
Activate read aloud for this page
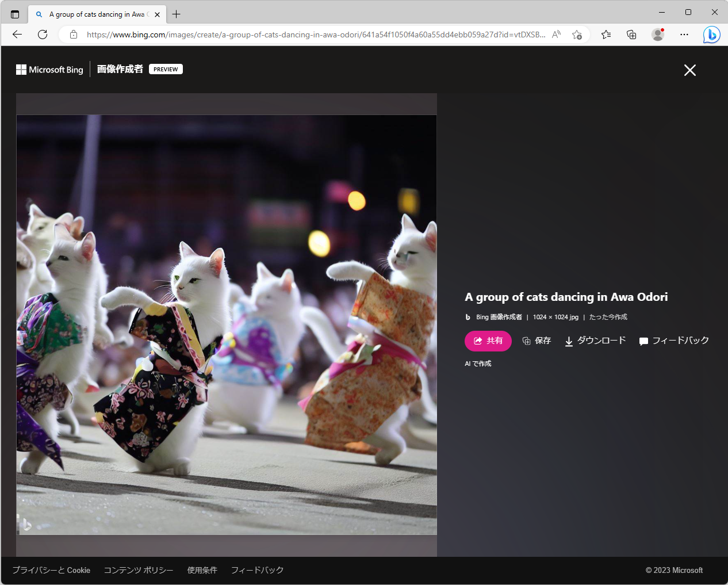coord(556,35)
